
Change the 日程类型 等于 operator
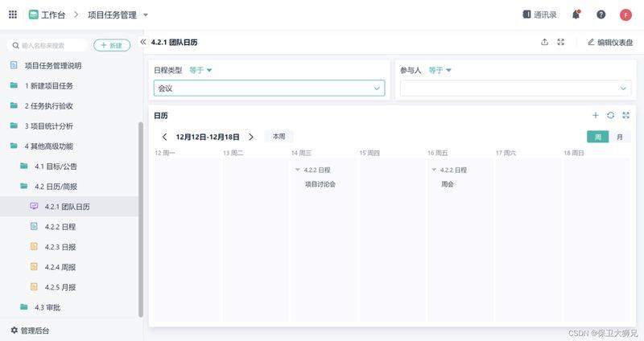[x=200, y=70]
